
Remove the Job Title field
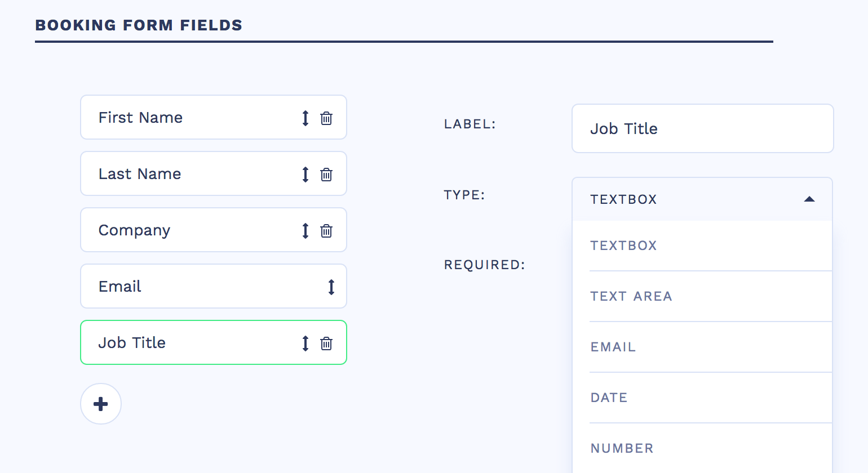(326, 343)
